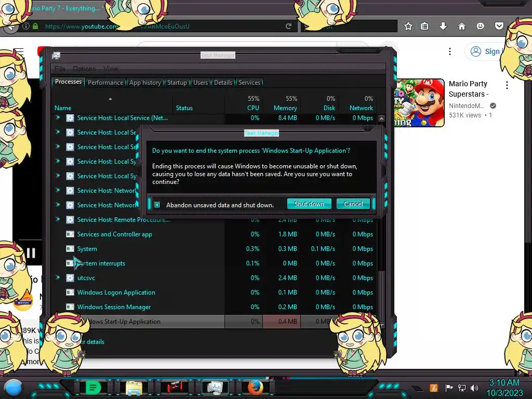Open the options menu for Mario Party Superstars video
Image resolution: width=532 pixels, height=399 pixels.
click(x=507, y=85)
